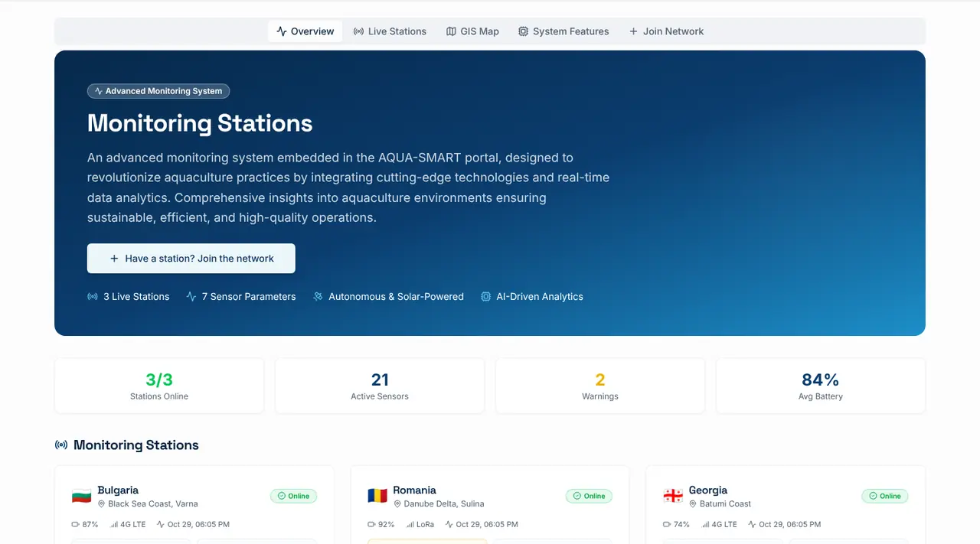
Task: Click the satellite icon beside Autonomous & Solar-Powered
Action: click(x=318, y=296)
